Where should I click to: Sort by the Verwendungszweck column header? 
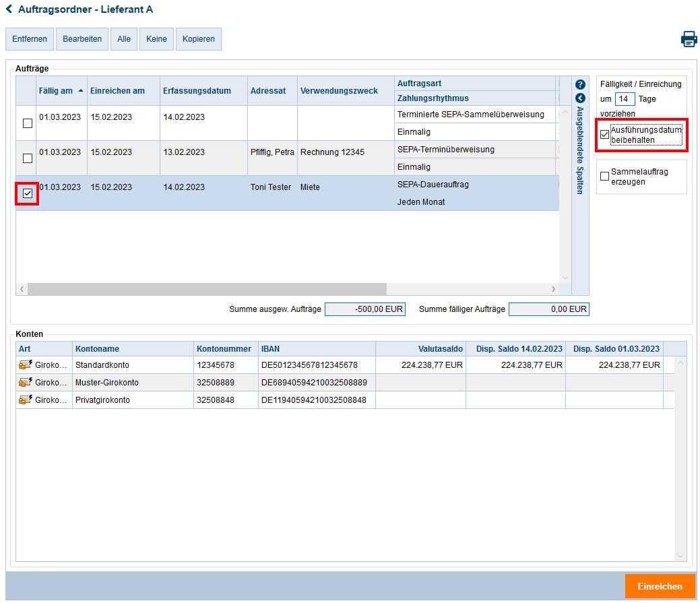pos(346,90)
